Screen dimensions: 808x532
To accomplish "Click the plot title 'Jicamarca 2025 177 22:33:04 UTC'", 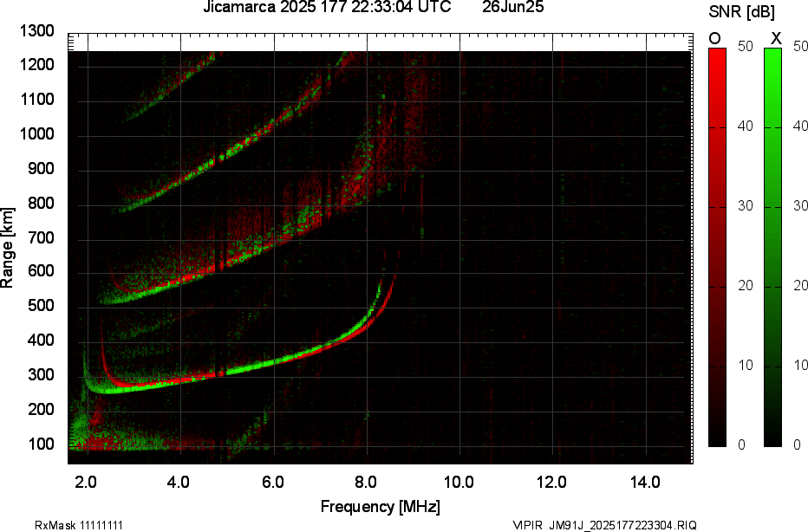I will (x=327, y=7).
